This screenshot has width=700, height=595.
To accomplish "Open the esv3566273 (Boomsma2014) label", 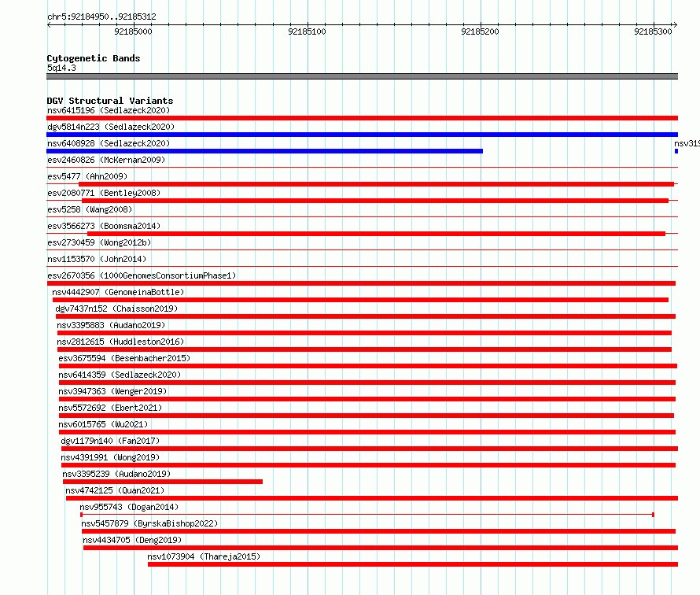I will (x=104, y=226).
